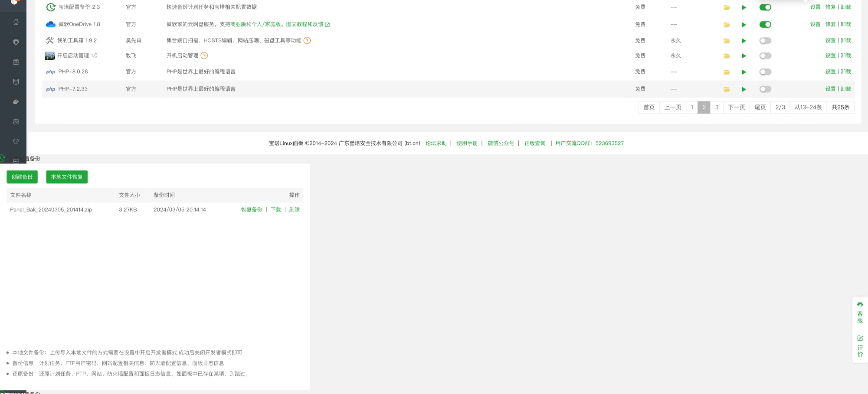Click the external link icon after 图文教程和反馈
868x394 pixels.
click(x=328, y=25)
